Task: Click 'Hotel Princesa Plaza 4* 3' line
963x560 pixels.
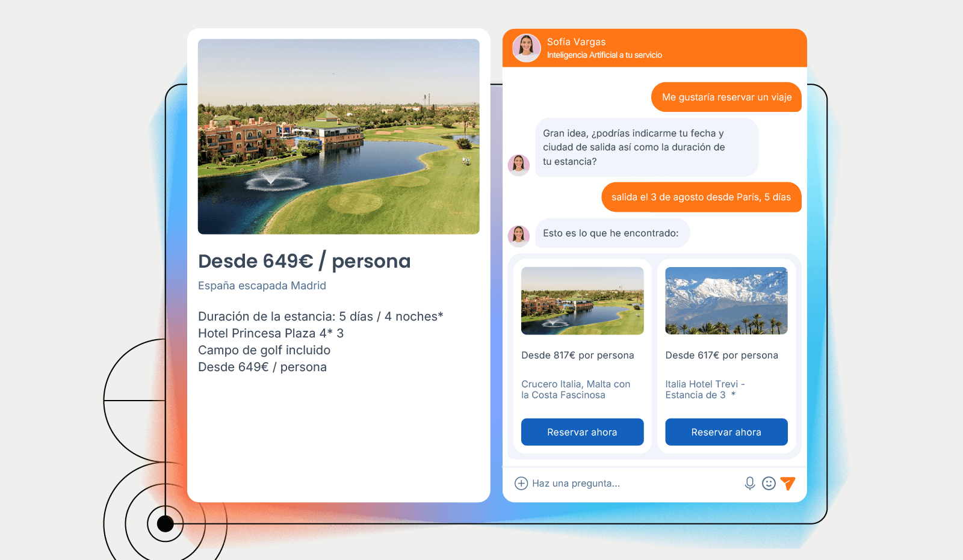Action: pos(271,333)
